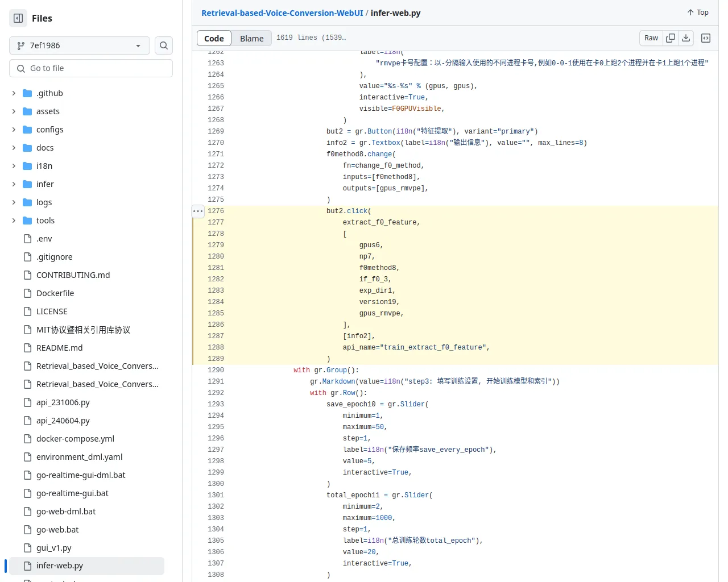Download the raw file icon
728x582 pixels.
686,38
